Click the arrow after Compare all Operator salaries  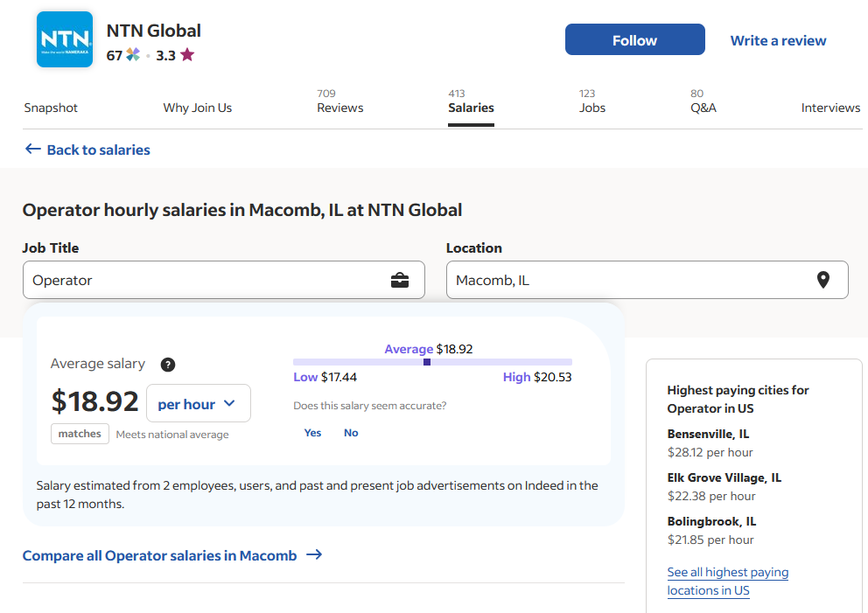point(314,554)
